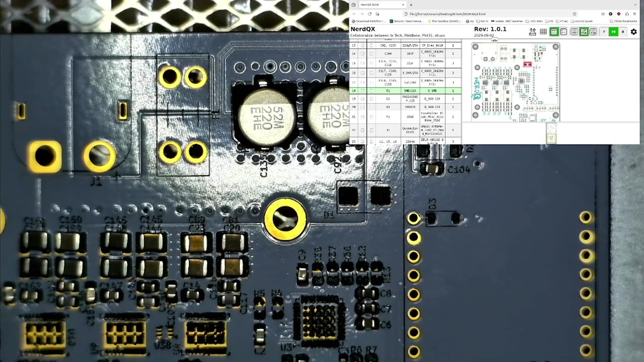Switch BOM to ungrouped components view
Image resolution: width=644 pixels, height=362 pixels.
coord(563,32)
